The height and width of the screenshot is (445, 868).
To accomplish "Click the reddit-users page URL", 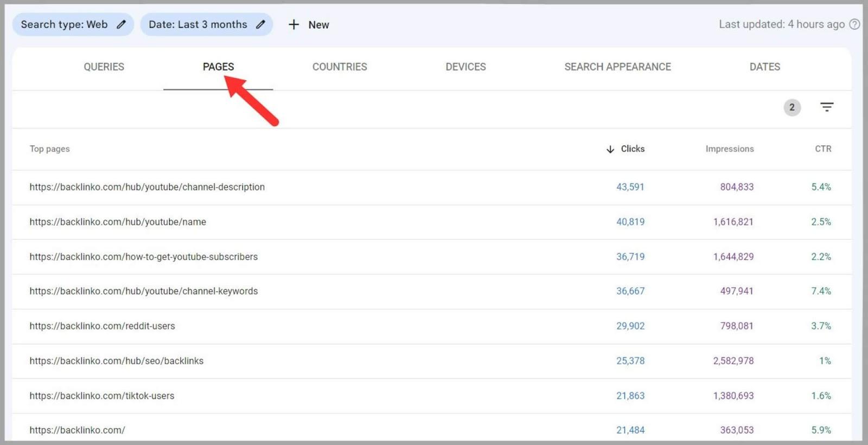I will [102, 326].
